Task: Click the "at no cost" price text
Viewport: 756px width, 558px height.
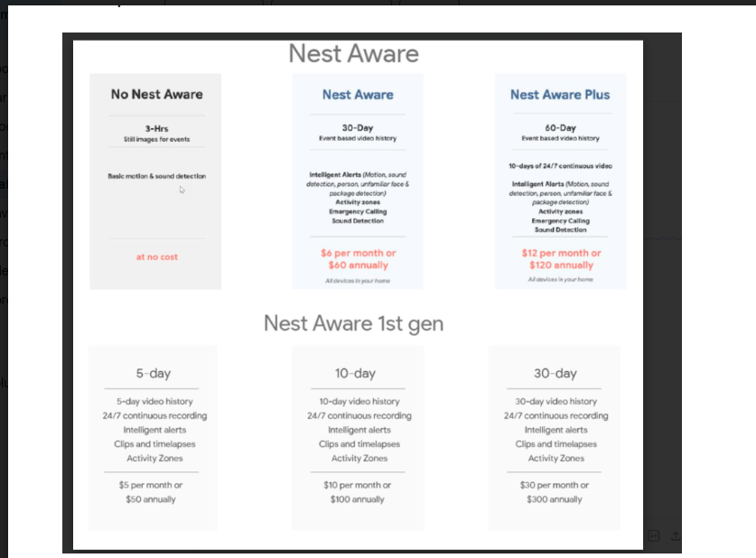Action: pyautogui.click(x=156, y=257)
